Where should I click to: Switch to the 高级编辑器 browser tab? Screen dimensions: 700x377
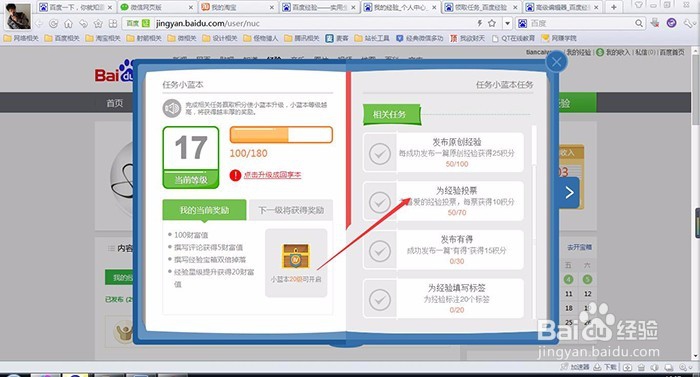562,7
